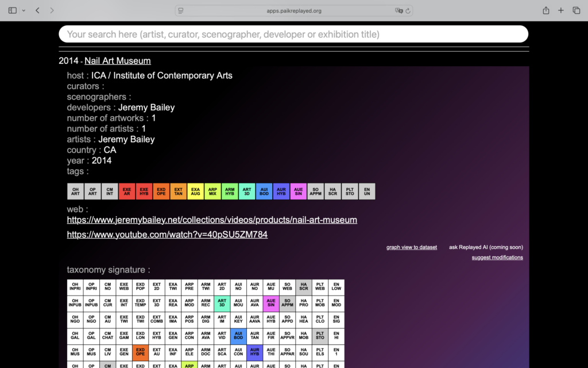
Task: Click the translate icon in address bar
Action: point(399,10)
